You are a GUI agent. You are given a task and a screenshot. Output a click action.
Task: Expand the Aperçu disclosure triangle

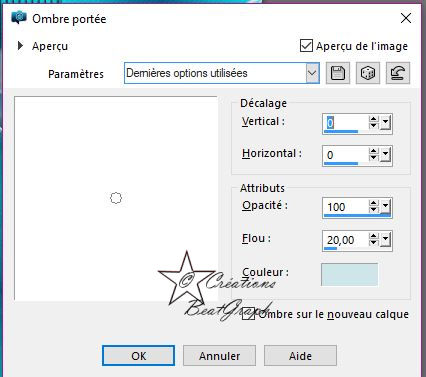[20, 46]
